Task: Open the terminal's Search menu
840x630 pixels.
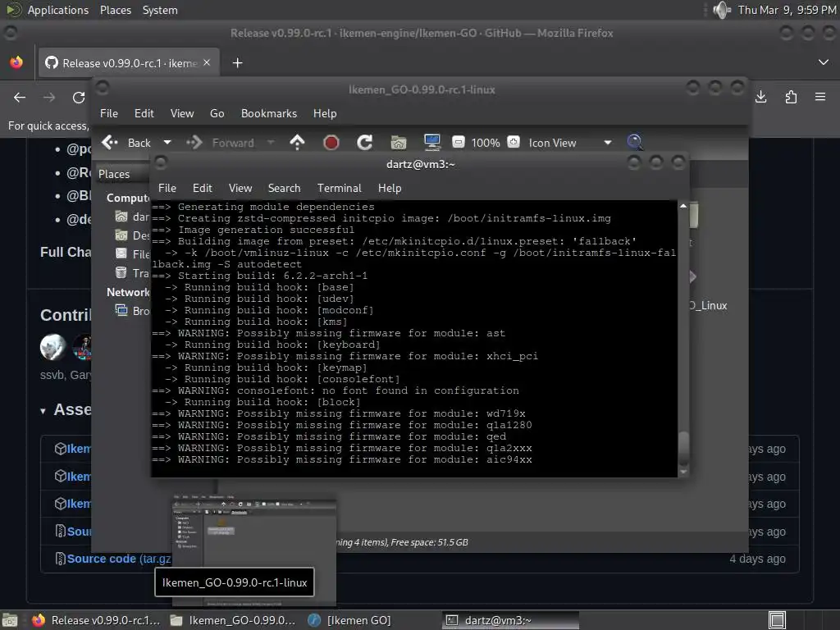Action: tap(284, 188)
